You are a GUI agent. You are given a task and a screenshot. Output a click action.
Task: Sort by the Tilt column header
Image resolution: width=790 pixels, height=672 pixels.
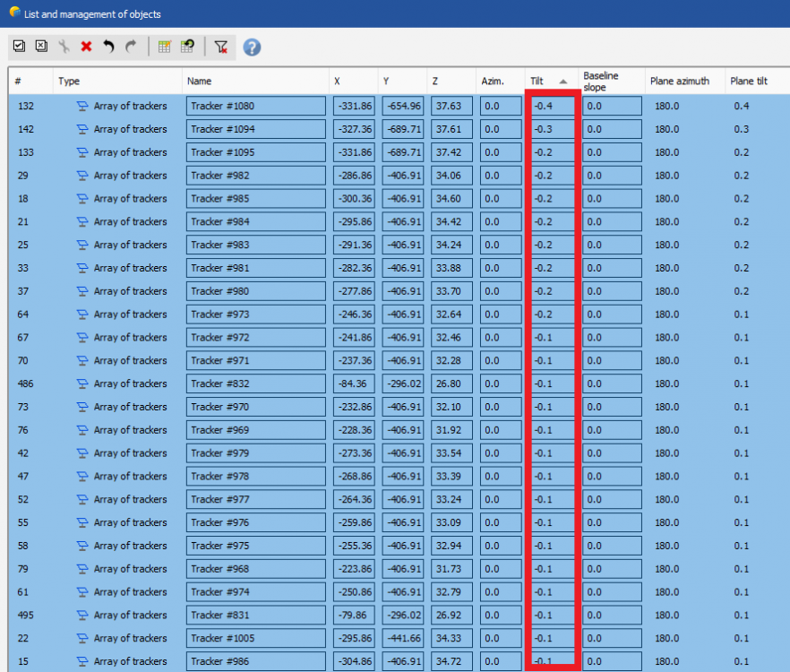(548, 82)
